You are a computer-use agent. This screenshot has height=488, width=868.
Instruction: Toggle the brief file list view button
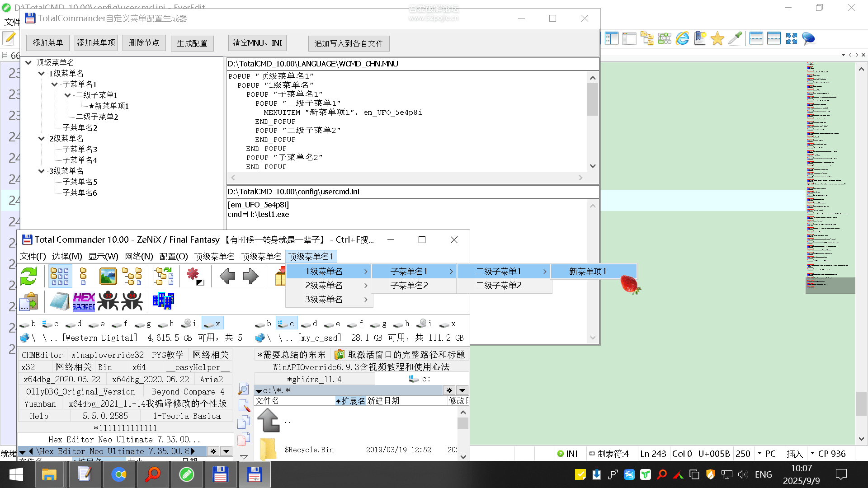60,276
